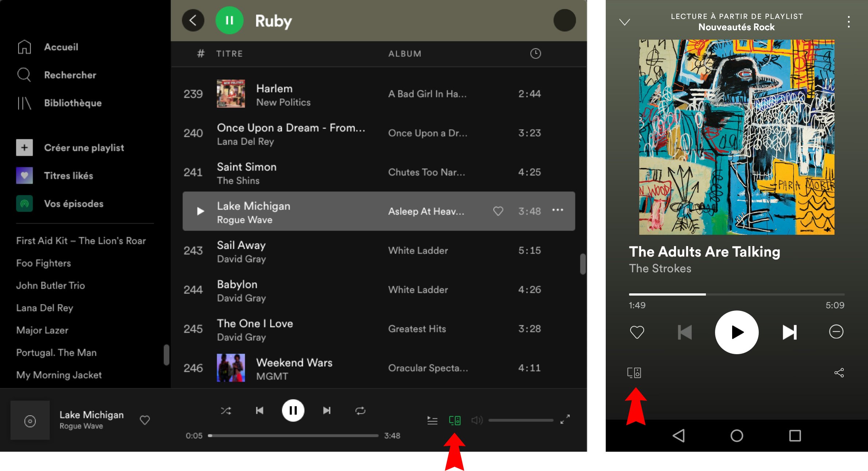Screen dimensions: 868x471
Task: Mute the volume with speaker icon
Action: [477, 420]
